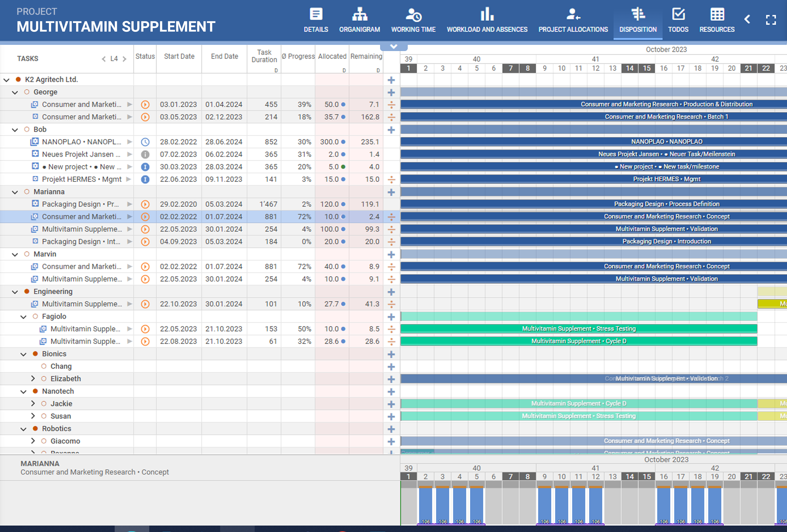This screenshot has width=787, height=532.
Task: Click play arrow next to NANOPLAO task
Action: (129, 142)
